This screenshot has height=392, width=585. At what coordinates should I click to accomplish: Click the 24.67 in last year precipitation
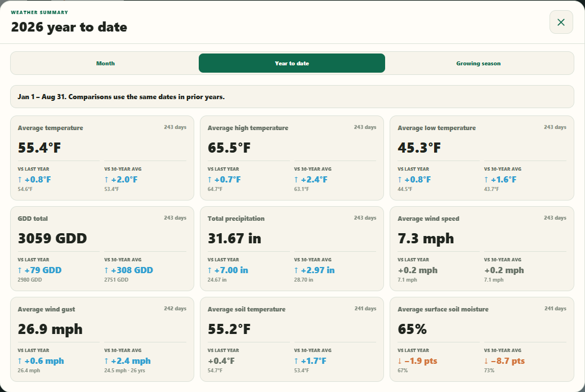click(x=217, y=280)
